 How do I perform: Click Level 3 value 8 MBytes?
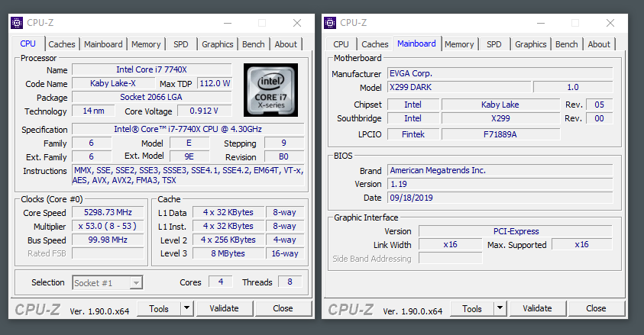point(228,253)
